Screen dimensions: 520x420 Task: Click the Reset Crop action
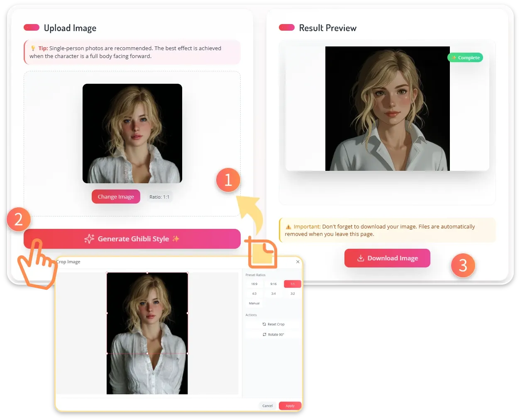(x=273, y=324)
